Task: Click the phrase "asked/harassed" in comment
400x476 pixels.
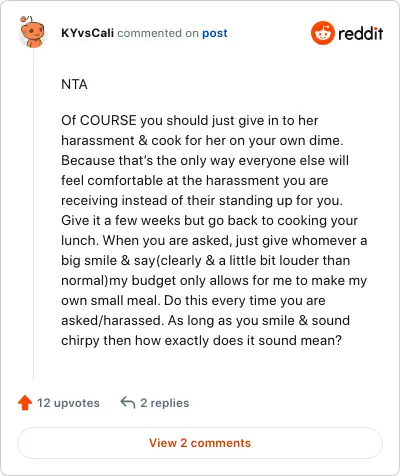Action: coord(112,320)
